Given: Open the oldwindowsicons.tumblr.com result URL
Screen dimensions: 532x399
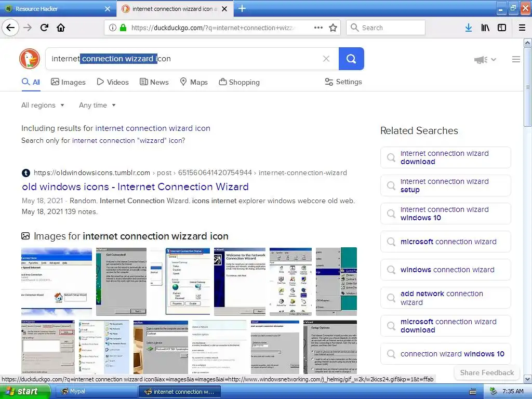Looking at the screenshot, I should tap(190, 172).
